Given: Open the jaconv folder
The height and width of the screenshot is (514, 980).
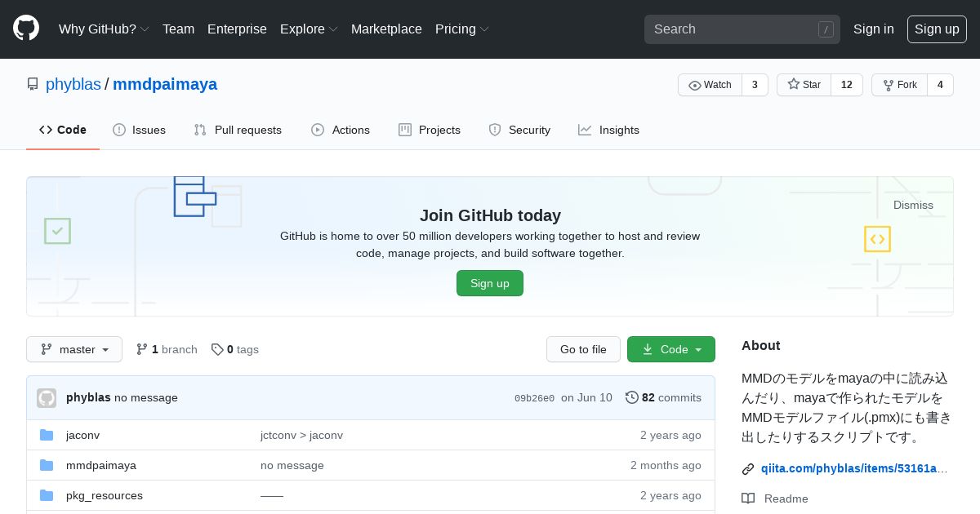Looking at the screenshot, I should 82,435.
